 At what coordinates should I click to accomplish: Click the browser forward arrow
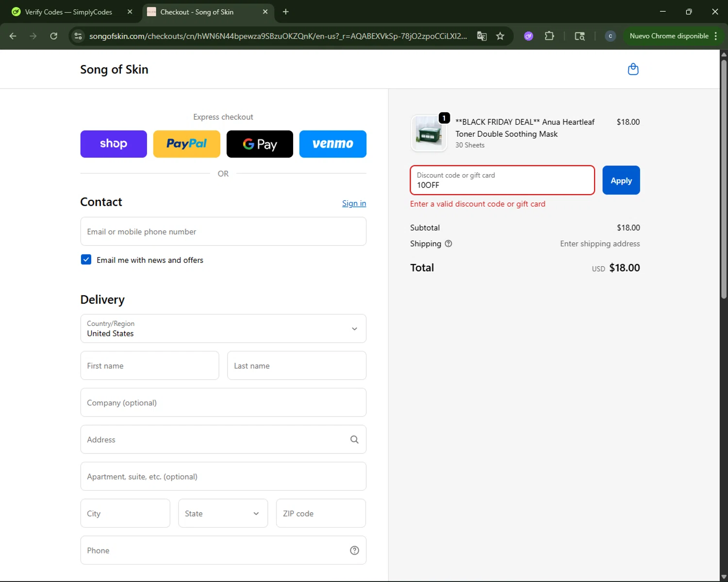pos(33,36)
